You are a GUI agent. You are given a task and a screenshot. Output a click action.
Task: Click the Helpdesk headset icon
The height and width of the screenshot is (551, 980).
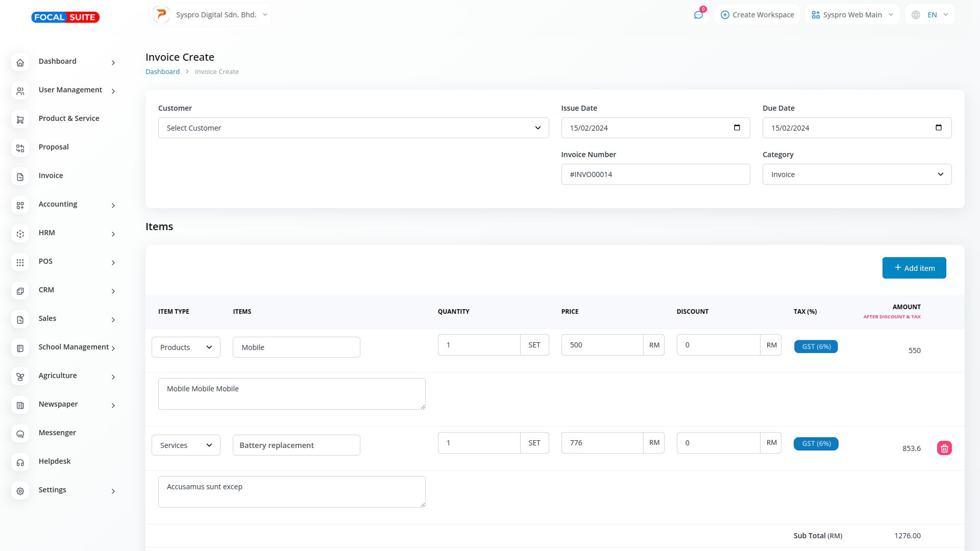pyautogui.click(x=20, y=463)
